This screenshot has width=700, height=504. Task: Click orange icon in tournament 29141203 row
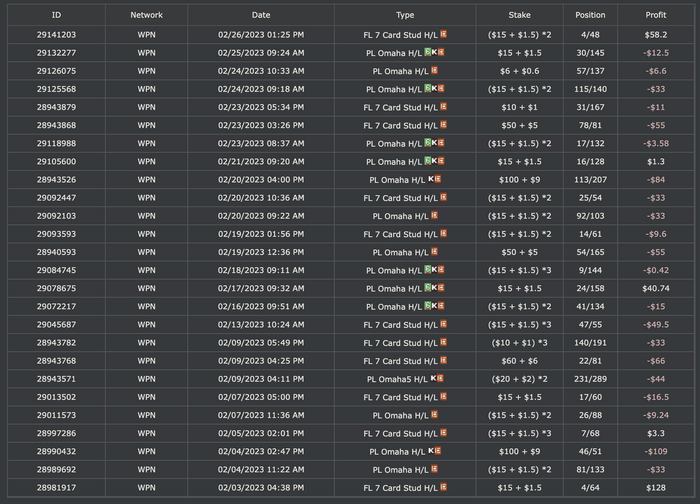[x=443, y=34]
